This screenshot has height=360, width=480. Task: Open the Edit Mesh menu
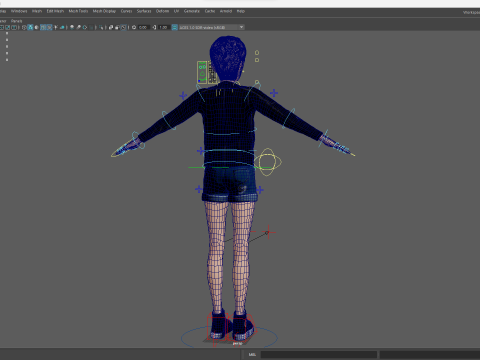pyautogui.click(x=55, y=11)
